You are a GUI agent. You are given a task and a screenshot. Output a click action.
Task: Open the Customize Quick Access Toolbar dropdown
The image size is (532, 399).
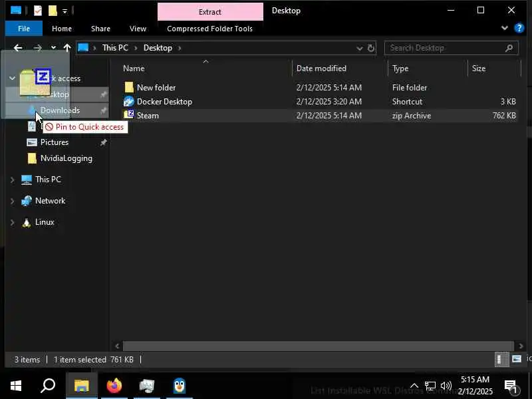65,11
